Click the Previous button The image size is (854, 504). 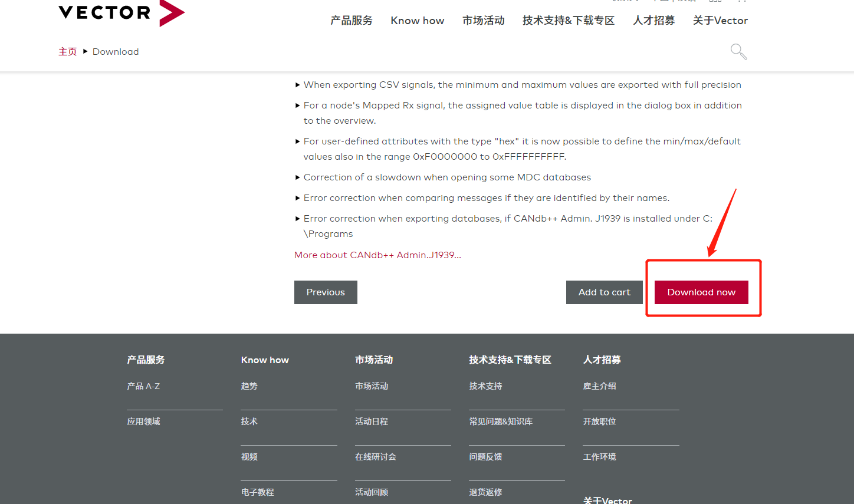pos(326,292)
